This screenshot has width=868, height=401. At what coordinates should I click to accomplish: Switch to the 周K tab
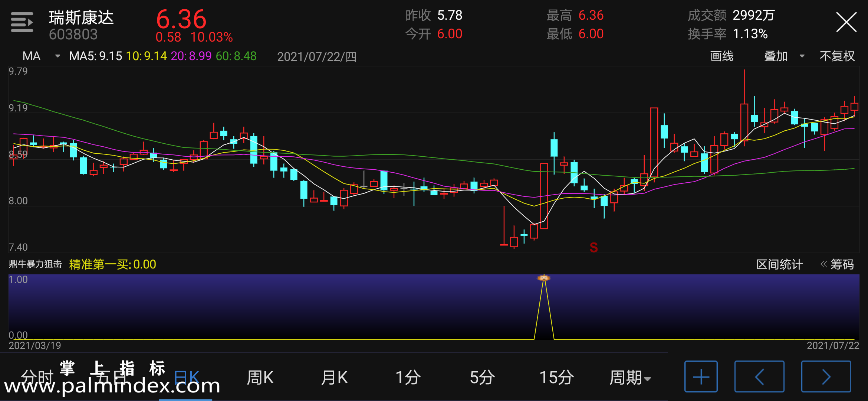click(260, 378)
